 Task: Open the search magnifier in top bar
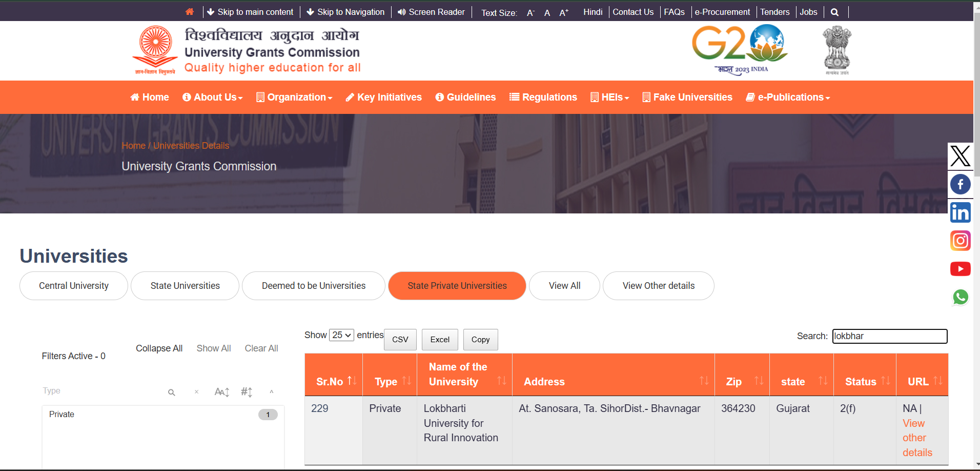tap(834, 12)
